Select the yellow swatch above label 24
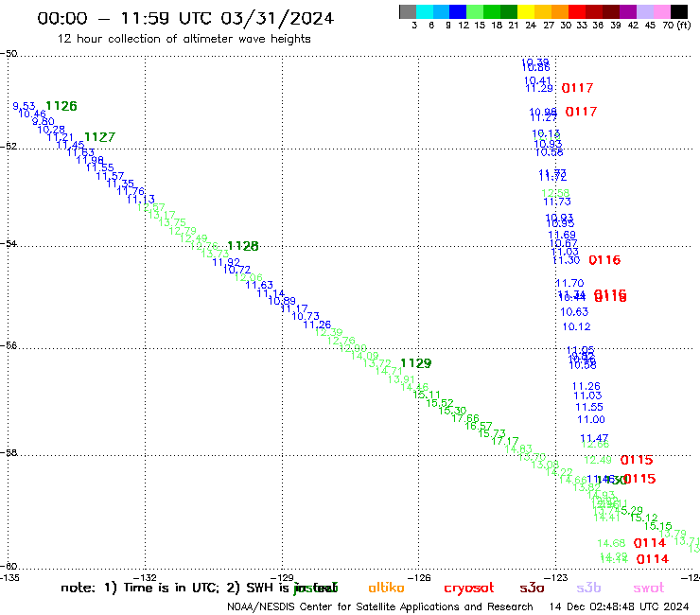 pyautogui.click(x=526, y=11)
